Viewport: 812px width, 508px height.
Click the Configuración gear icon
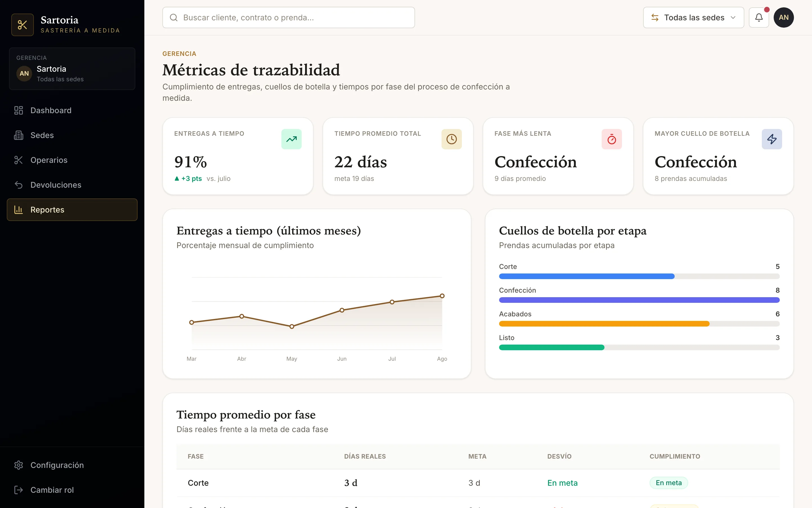pos(18,465)
